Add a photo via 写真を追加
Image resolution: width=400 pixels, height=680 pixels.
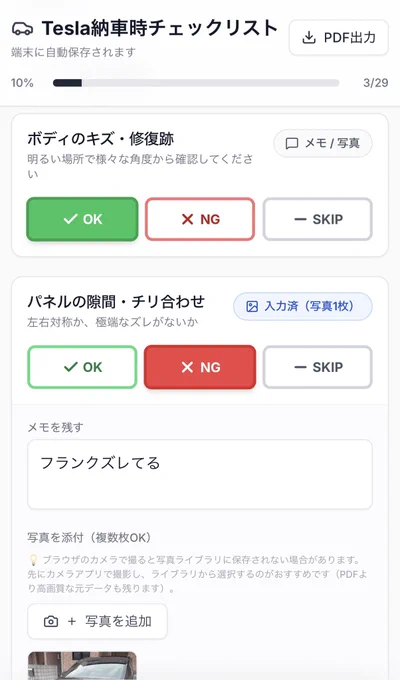tap(97, 621)
